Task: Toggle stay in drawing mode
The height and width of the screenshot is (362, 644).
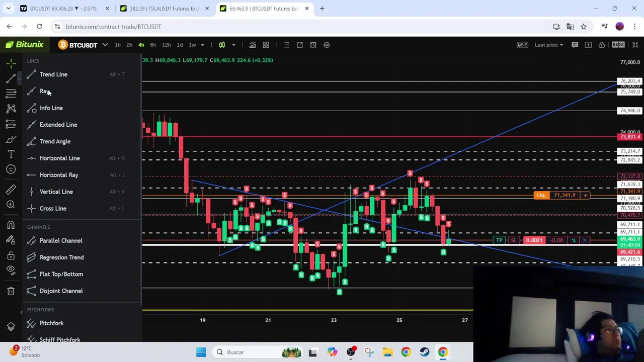Action: pos(11,240)
